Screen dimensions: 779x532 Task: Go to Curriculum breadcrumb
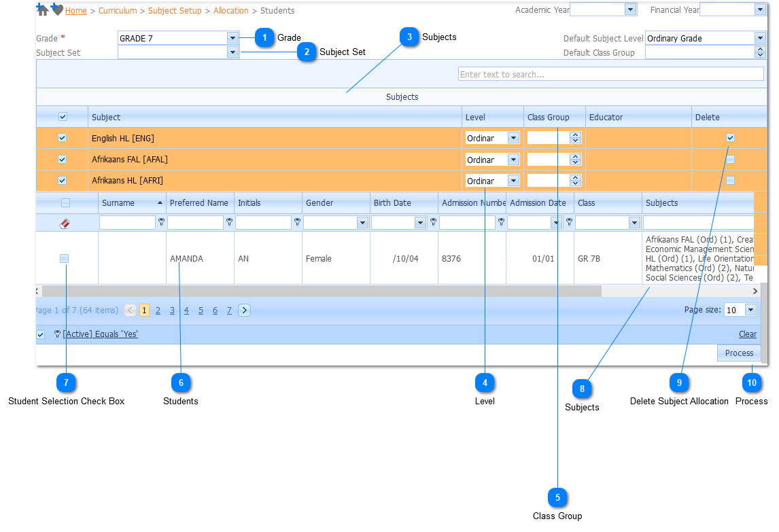[x=118, y=10]
